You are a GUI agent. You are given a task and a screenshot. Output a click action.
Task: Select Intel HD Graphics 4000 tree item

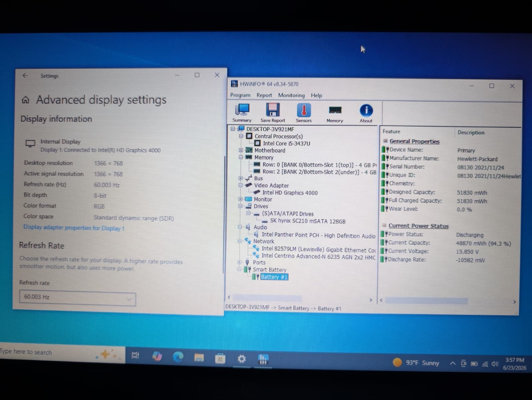290,193
